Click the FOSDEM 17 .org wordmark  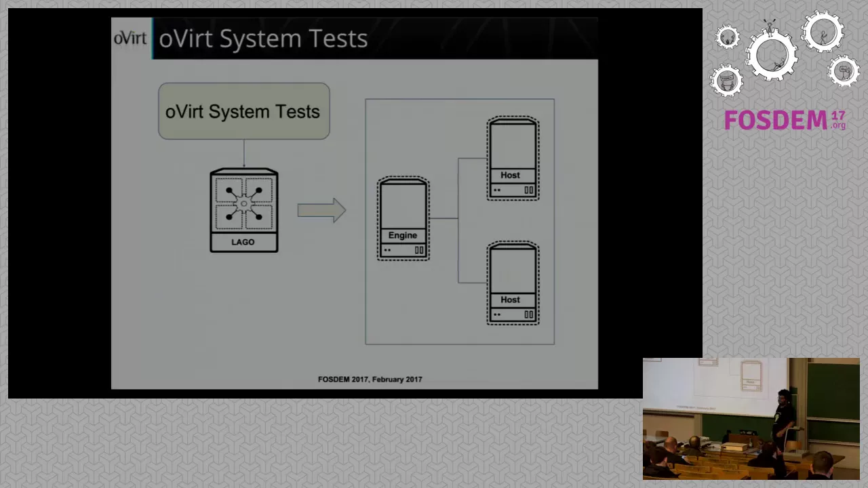(785, 121)
